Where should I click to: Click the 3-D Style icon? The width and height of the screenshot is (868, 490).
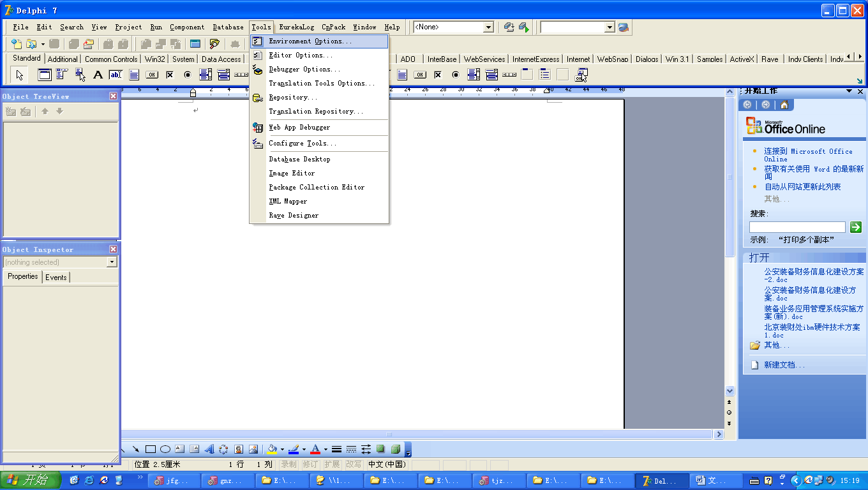tap(396, 449)
